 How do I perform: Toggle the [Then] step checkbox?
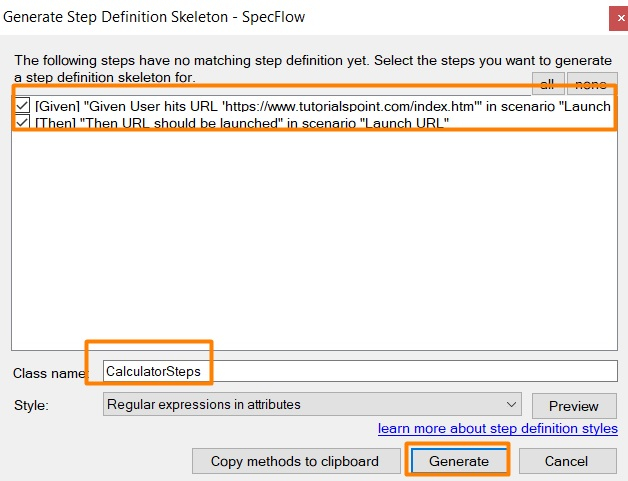tap(23, 121)
